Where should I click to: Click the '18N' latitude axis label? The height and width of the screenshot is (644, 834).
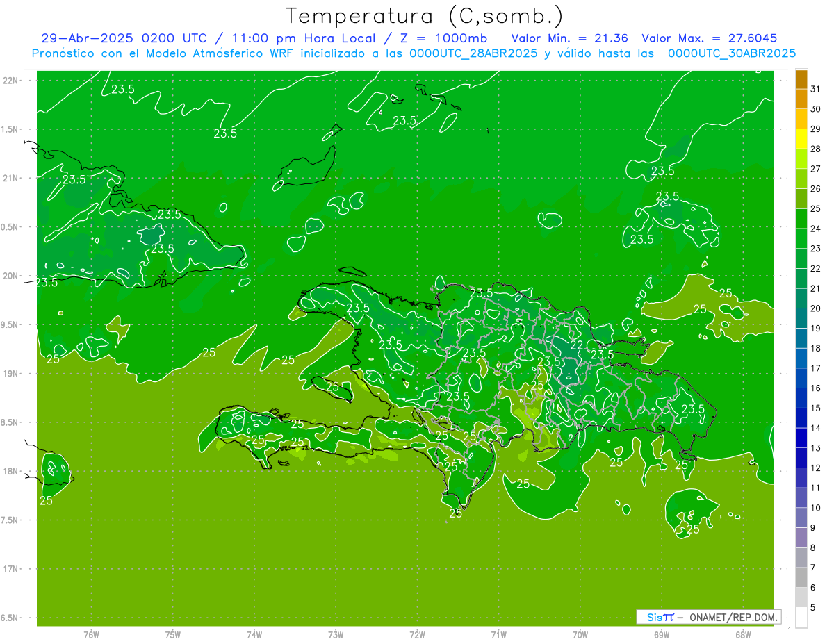[12, 471]
